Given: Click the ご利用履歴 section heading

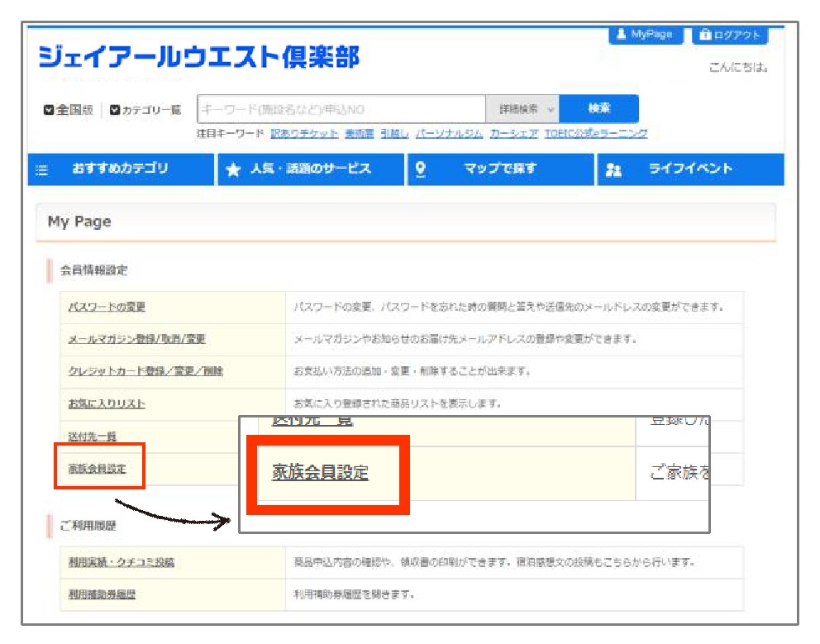Looking at the screenshot, I should point(88,526).
